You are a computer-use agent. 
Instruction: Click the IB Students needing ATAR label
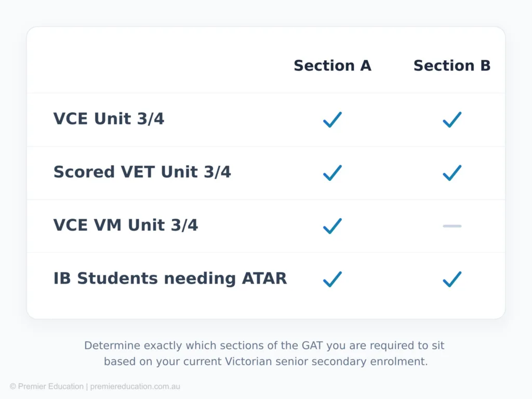[x=170, y=278]
